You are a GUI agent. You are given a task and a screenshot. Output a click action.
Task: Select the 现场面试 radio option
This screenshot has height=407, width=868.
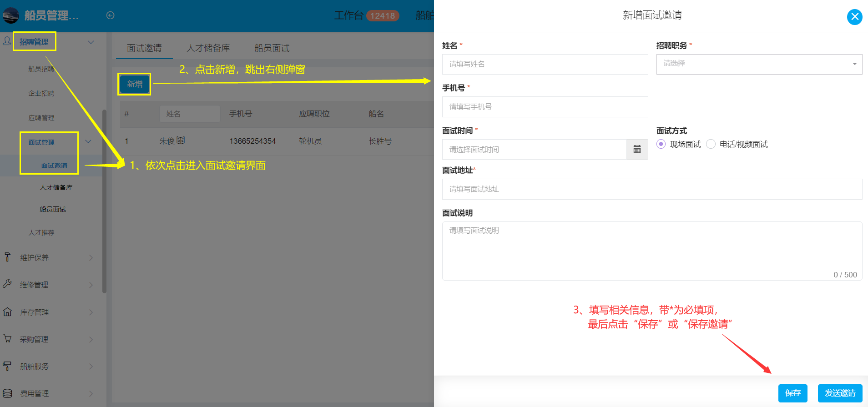tap(661, 144)
